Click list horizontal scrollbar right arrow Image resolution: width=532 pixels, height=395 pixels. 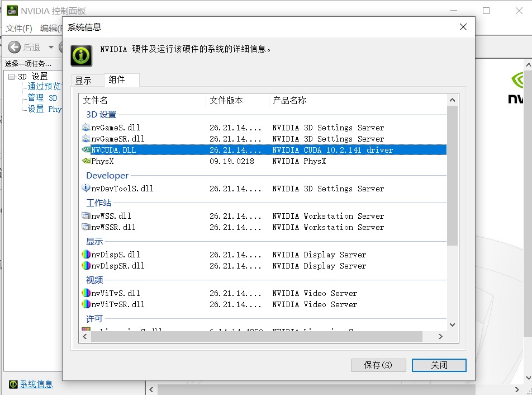[440, 337]
